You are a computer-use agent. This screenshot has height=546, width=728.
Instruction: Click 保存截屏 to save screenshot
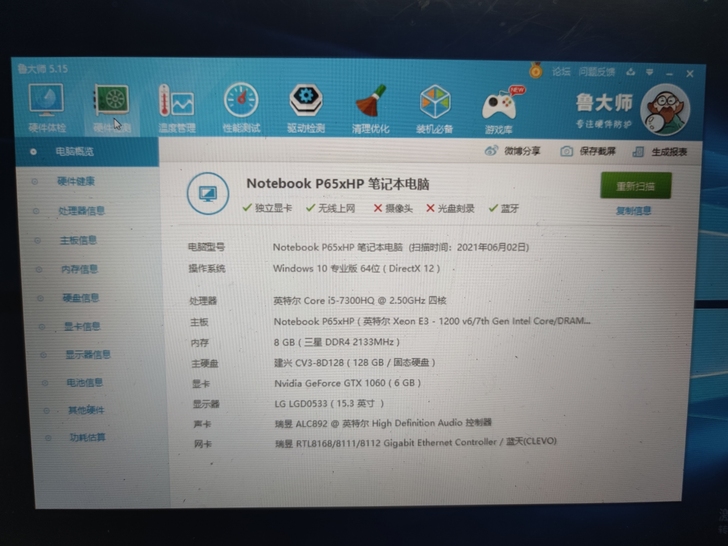[588, 151]
